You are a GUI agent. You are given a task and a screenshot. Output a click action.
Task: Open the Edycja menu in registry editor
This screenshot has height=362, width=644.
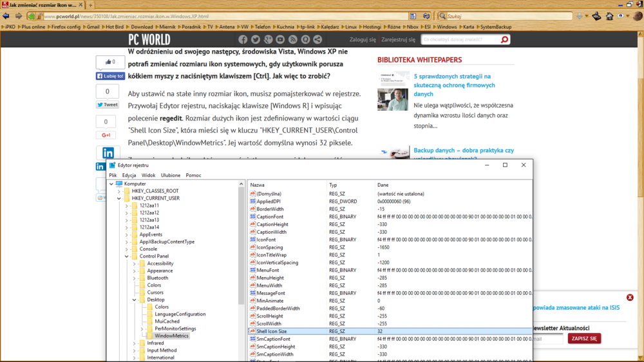[x=129, y=175]
